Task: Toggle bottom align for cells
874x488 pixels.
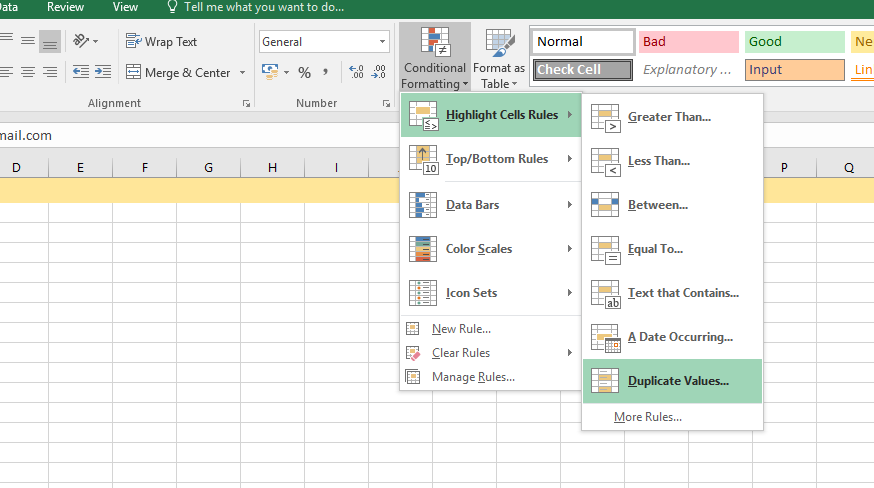Action: (50, 42)
